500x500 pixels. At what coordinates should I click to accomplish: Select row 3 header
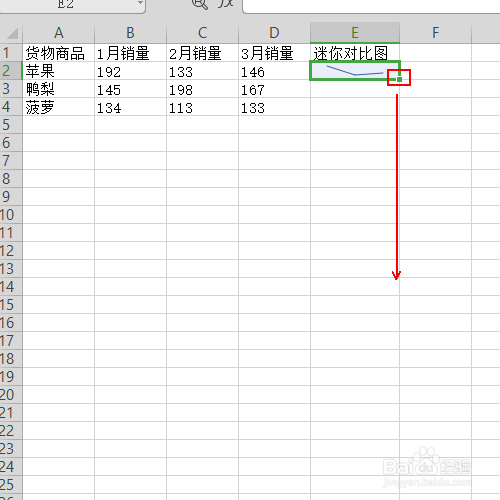click(11, 89)
